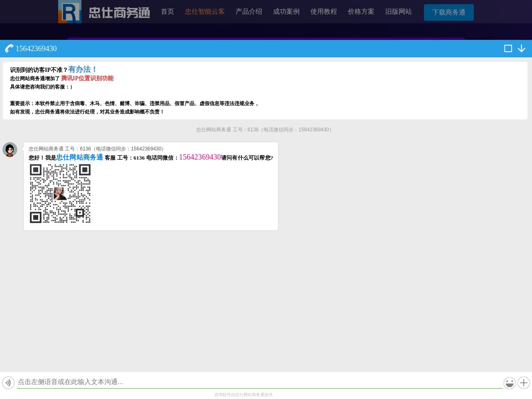Click centered agent info line 工号：6136

265,130
